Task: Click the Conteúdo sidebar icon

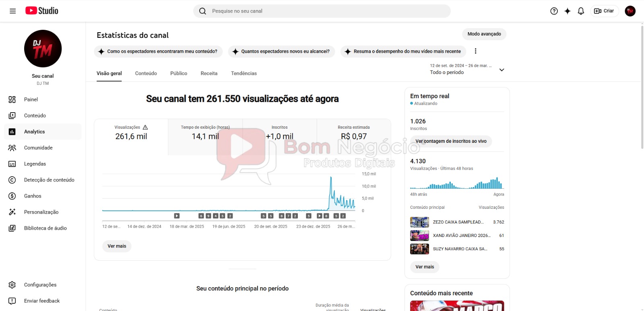Action: point(12,115)
